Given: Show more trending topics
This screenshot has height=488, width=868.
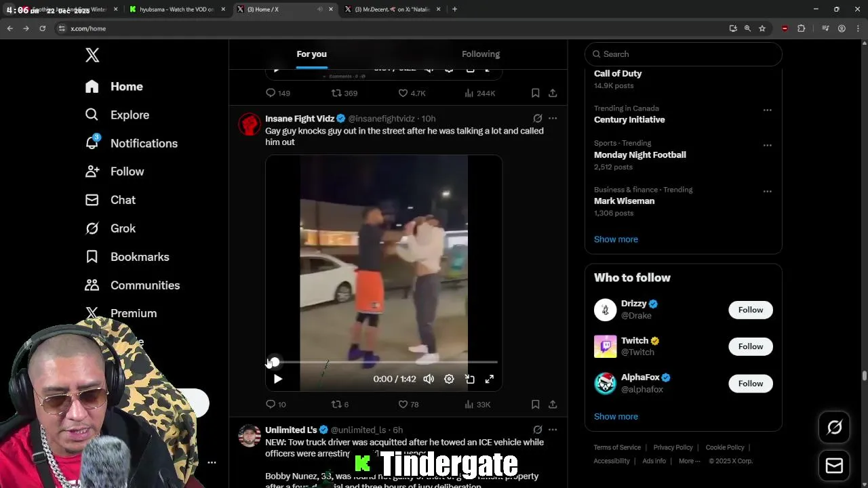Looking at the screenshot, I should point(616,239).
